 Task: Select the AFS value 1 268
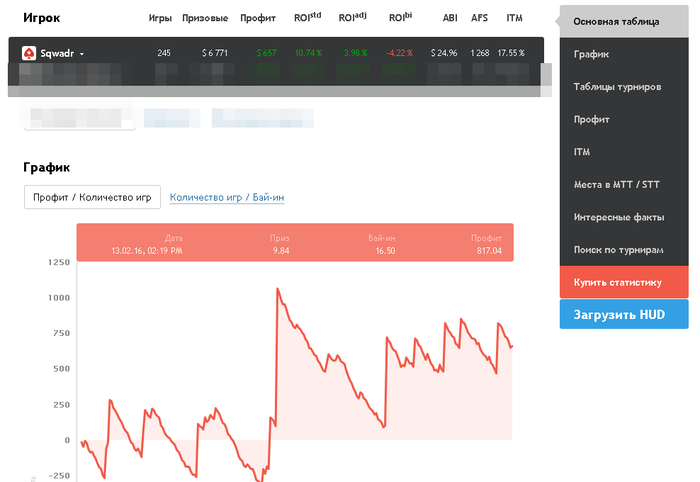(x=479, y=53)
